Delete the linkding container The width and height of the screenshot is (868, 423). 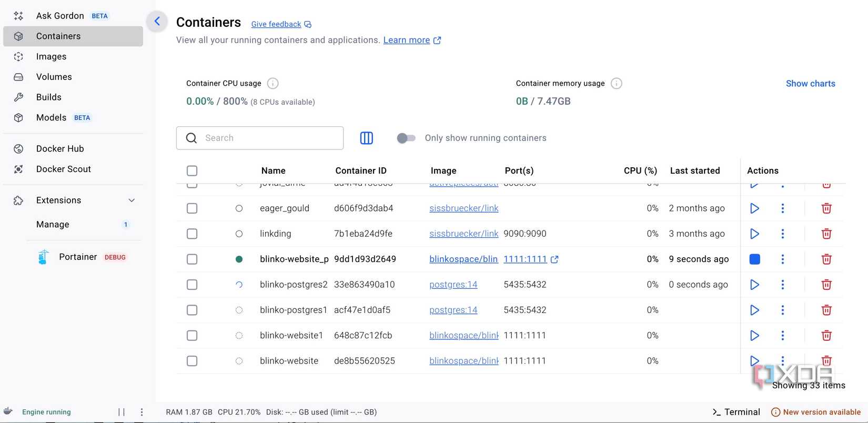coord(826,234)
